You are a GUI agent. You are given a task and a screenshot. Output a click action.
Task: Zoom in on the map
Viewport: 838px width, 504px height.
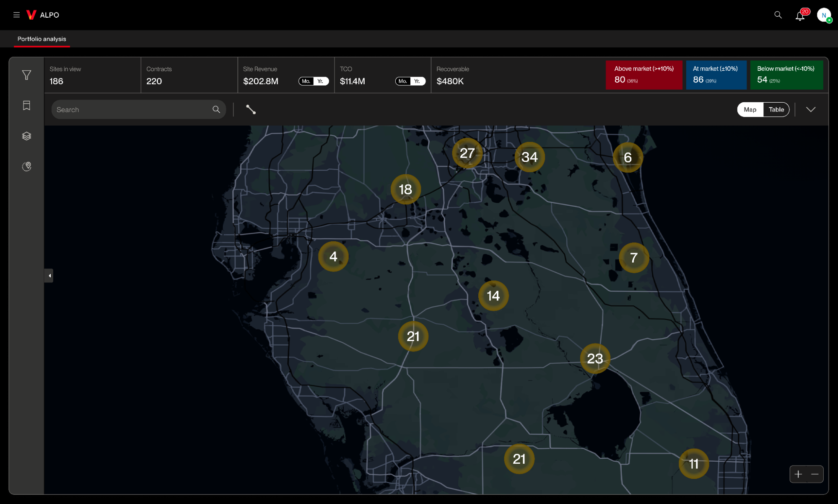[x=798, y=474]
